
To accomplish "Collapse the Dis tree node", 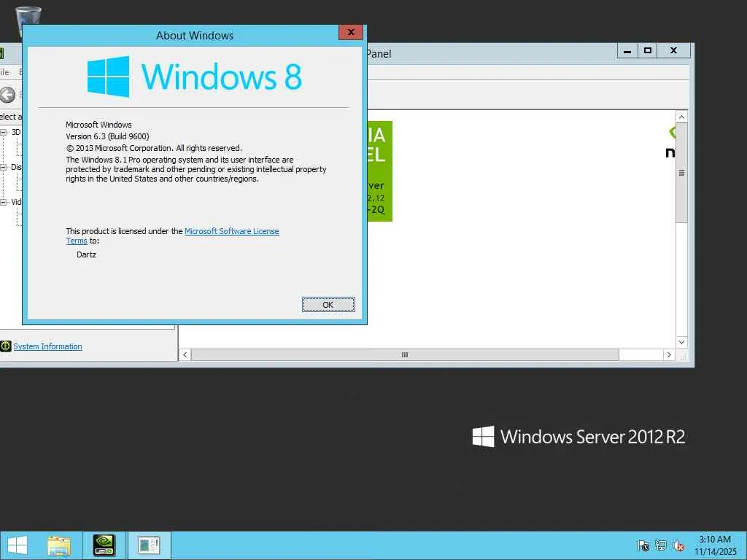I will tap(4, 167).
